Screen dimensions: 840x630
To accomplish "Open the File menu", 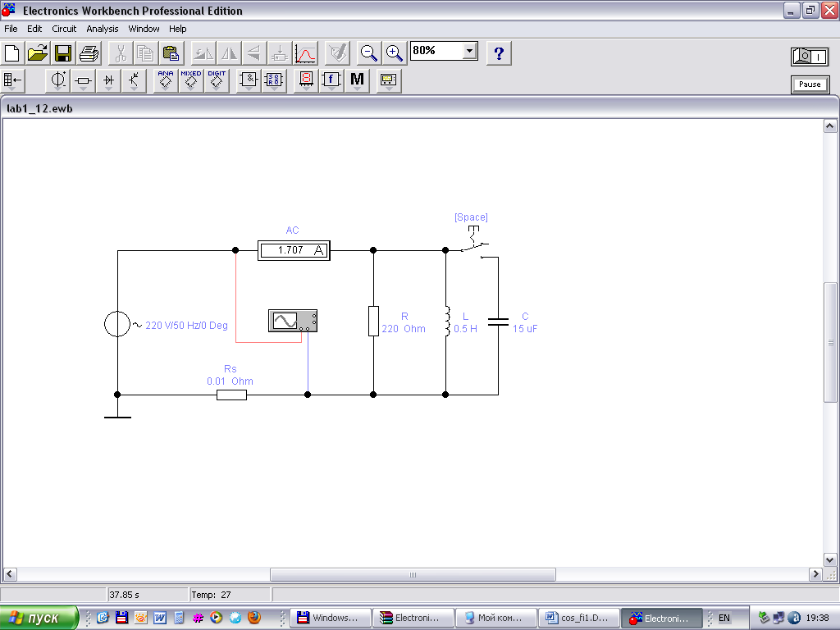I will point(11,29).
